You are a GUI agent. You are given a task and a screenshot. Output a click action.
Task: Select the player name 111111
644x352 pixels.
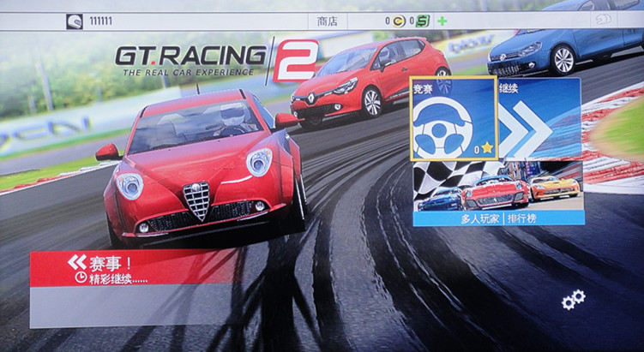[100, 21]
